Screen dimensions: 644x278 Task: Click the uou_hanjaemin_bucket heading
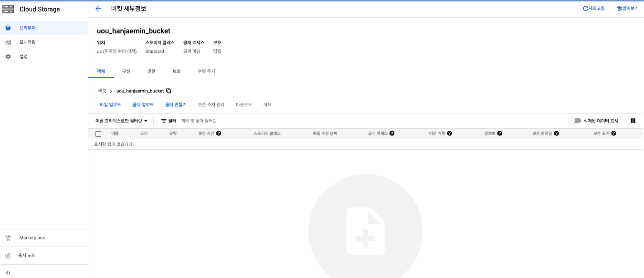tap(134, 31)
